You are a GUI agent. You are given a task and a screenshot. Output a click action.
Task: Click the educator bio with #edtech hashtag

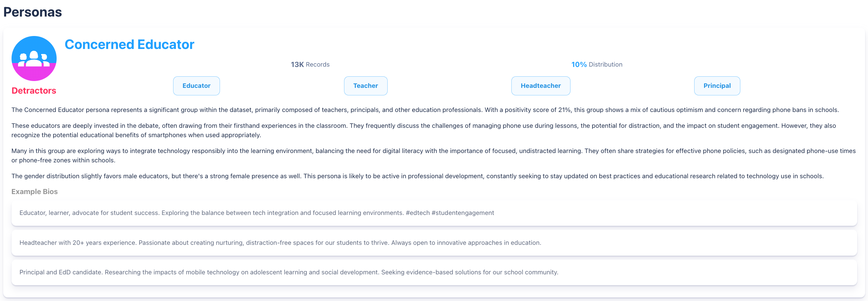pos(256,213)
